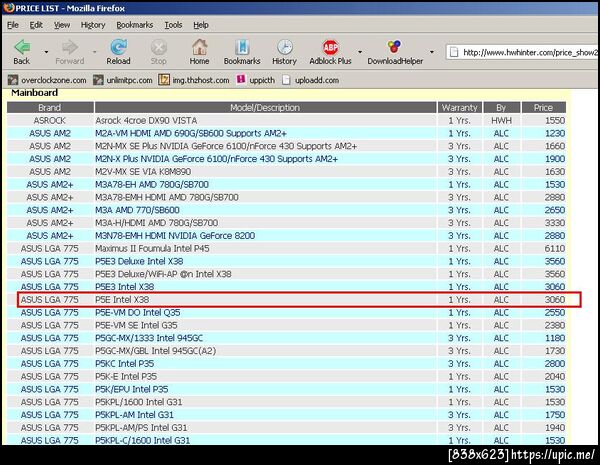Click the Firefox logo in the title bar

pos(8,8)
